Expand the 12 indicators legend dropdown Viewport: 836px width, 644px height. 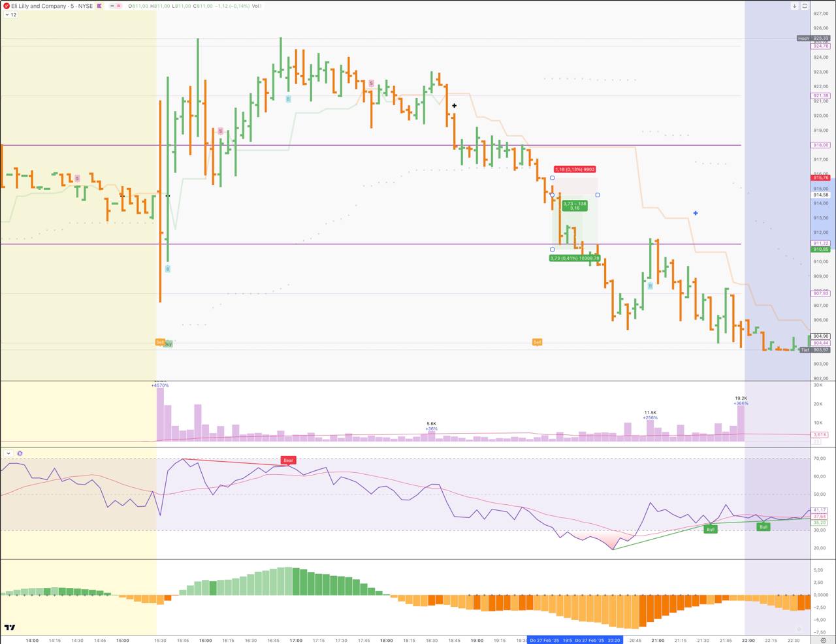(10, 14)
